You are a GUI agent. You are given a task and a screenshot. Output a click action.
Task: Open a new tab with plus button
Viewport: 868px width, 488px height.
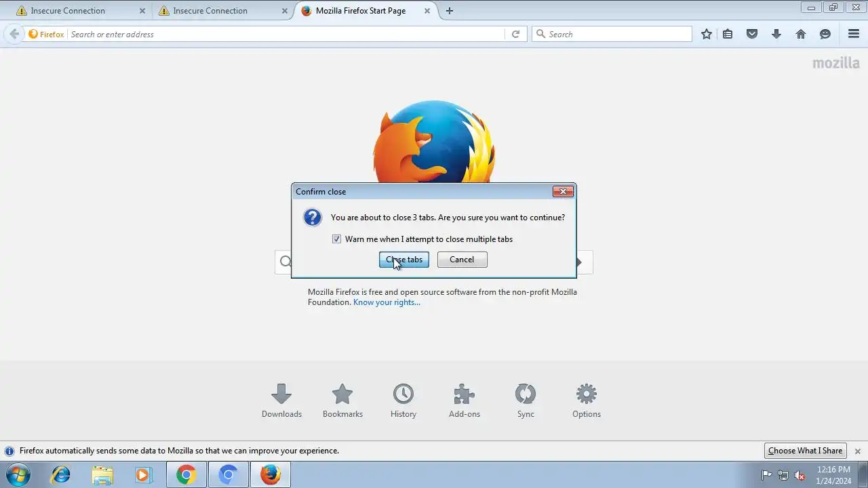click(x=450, y=11)
